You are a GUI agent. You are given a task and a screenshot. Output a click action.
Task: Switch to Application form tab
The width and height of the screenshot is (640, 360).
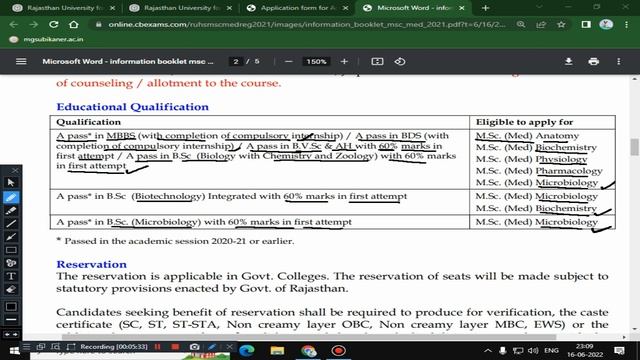point(297,8)
